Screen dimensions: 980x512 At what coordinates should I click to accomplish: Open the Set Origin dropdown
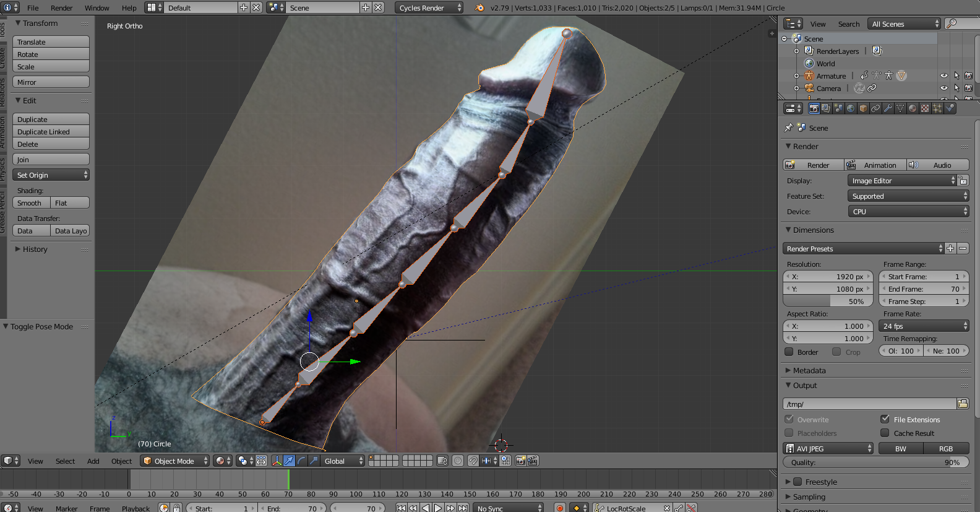51,175
